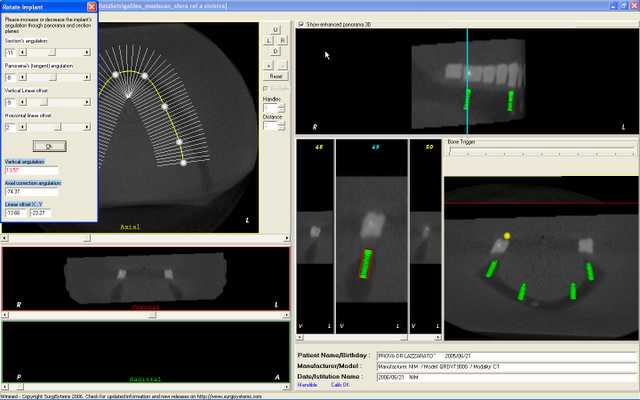Select cross-section thumbnail 48
Viewport: 640px width, 400px height.
click(x=315, y=236)
